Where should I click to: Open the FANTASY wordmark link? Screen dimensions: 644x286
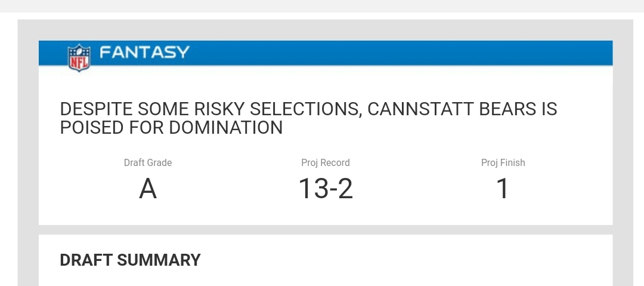coord(144,53)
